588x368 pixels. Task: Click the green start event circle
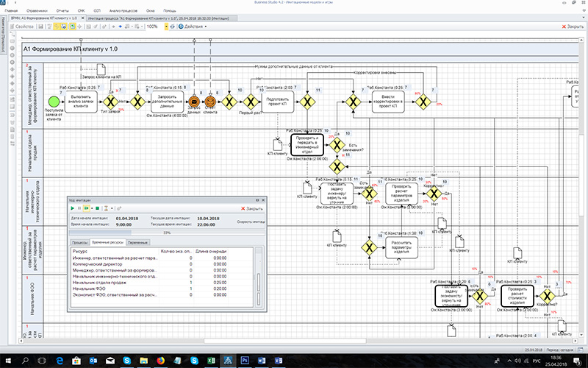click(53, 101)
